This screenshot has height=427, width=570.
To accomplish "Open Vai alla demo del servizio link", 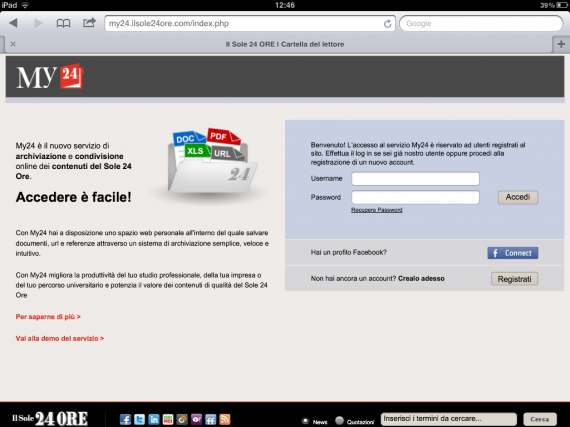I will (60, 338).
